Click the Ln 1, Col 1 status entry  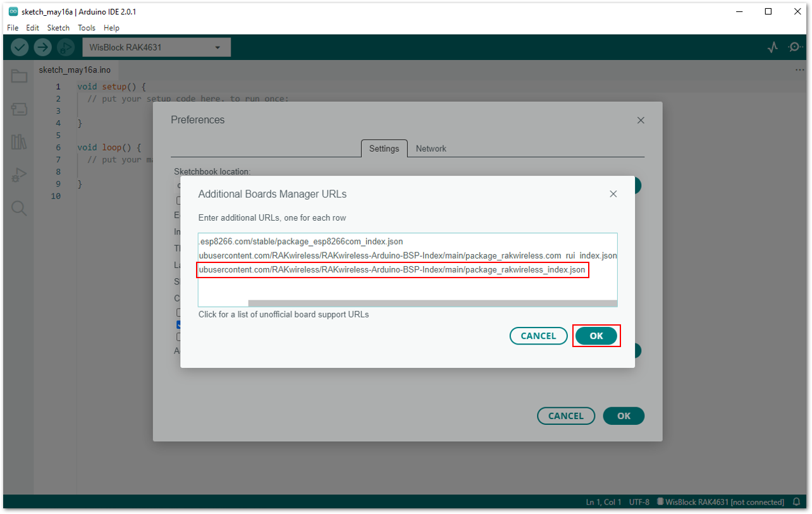click(603, 502)
